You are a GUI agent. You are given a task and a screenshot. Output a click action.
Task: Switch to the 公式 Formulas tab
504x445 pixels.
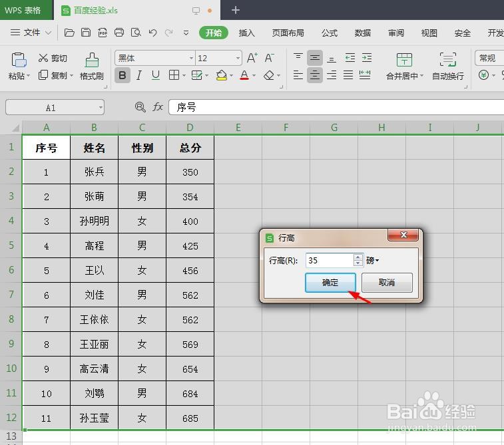pos(330,33)
